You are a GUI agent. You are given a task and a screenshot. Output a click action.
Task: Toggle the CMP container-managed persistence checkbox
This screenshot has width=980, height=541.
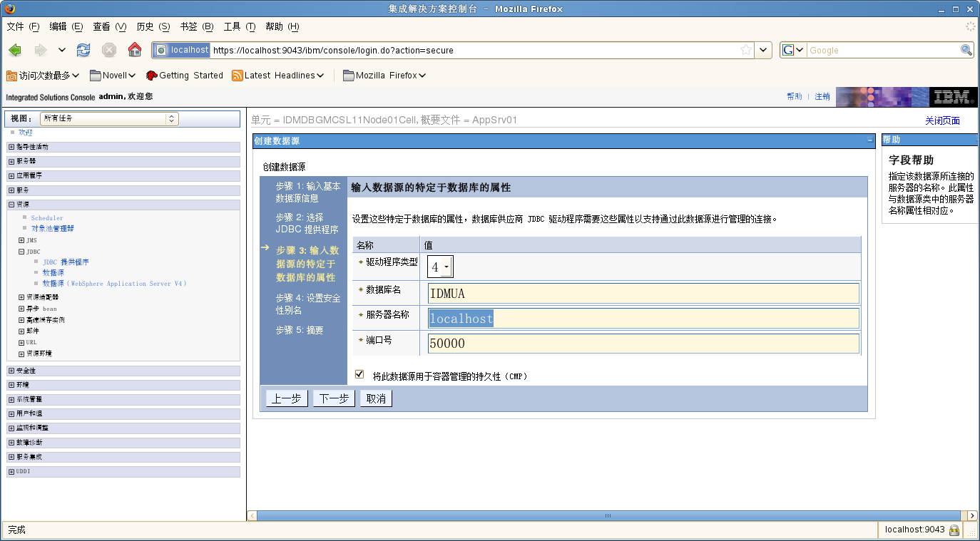click(x=359, y=374)
